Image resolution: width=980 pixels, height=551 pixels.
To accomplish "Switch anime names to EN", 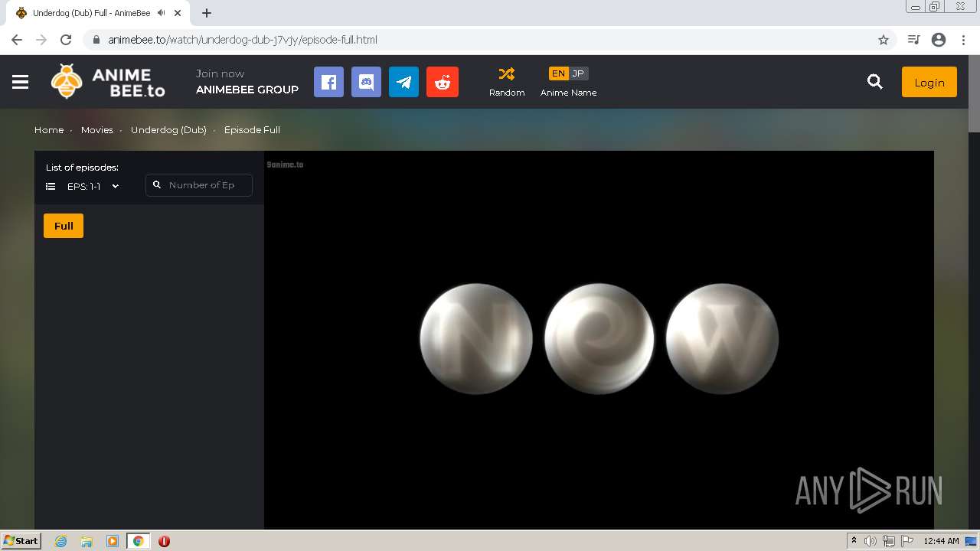I will pos(558,73).
